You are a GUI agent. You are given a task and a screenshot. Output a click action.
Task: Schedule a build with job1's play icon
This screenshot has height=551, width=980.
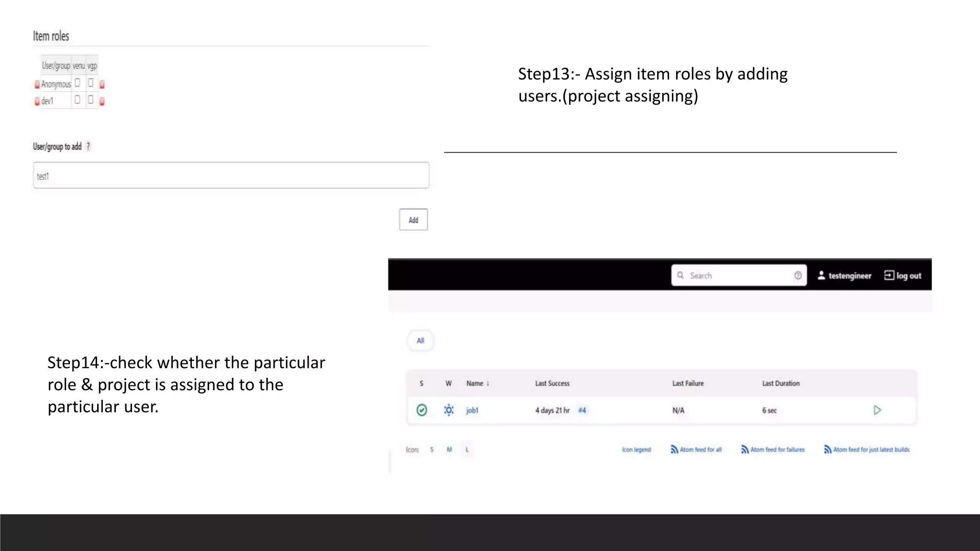[877, 410]
